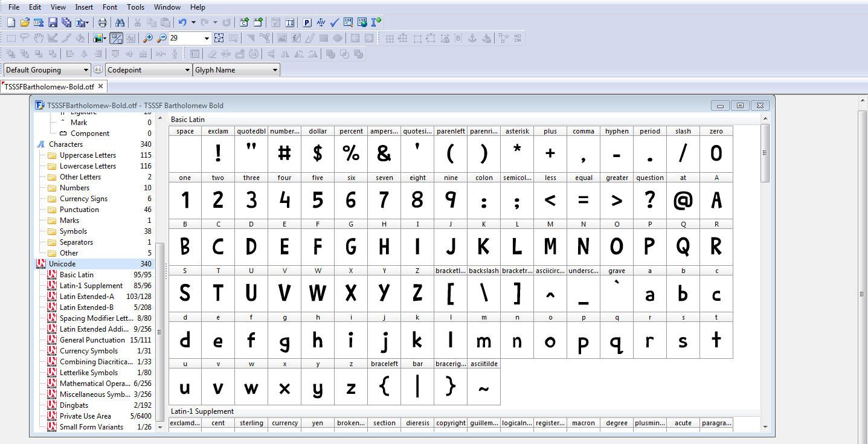Select the Private Use Area block

pos(85,416)
